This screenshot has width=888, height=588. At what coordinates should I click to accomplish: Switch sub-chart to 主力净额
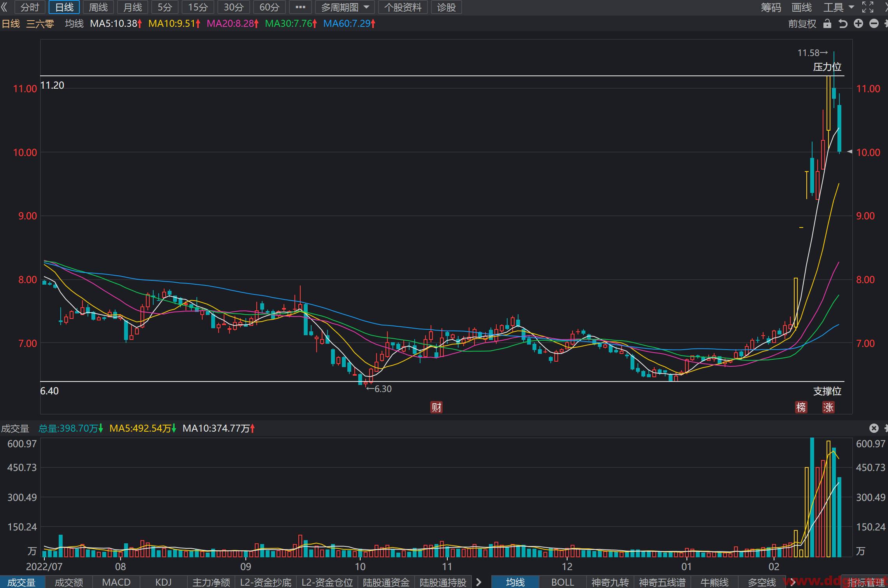coord(211,582)
